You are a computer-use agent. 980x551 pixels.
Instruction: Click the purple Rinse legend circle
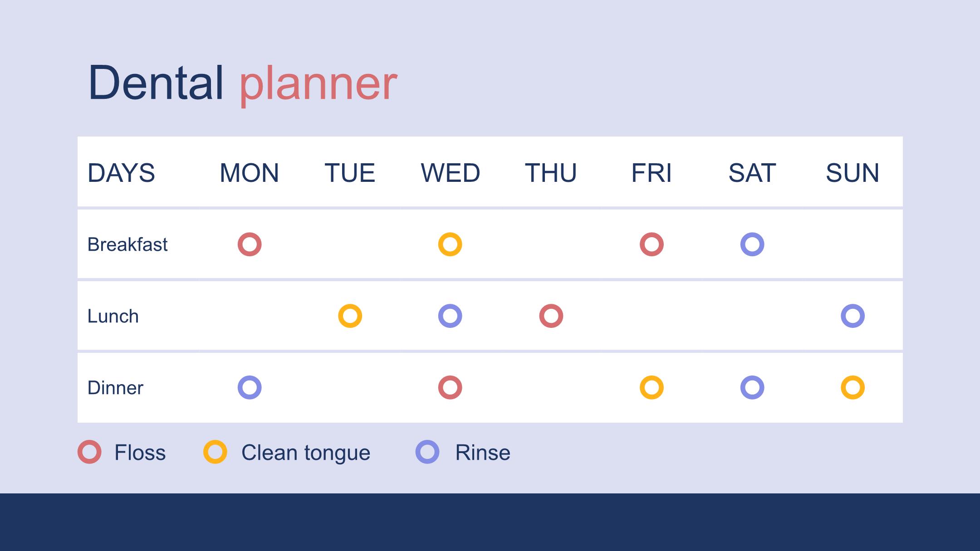427,452
